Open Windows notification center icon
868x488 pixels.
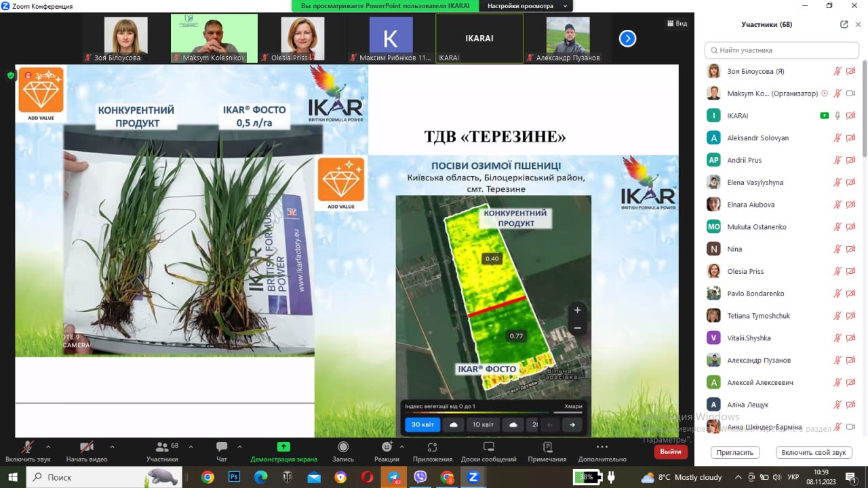pos(850,477)
